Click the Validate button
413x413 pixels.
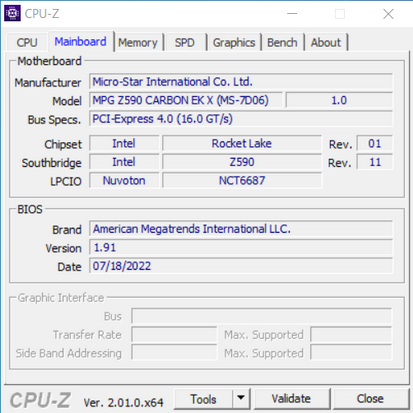tap(291, 399)
